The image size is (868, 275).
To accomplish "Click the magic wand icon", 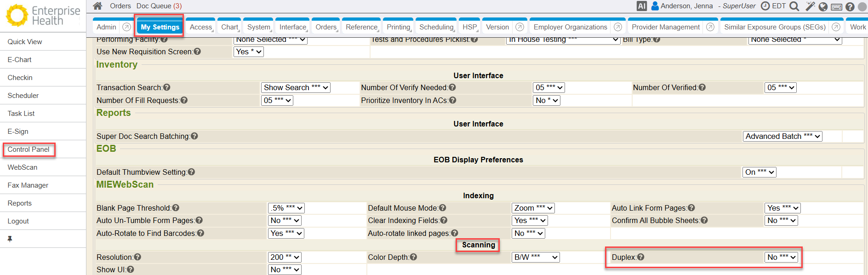I will (810, 6).
